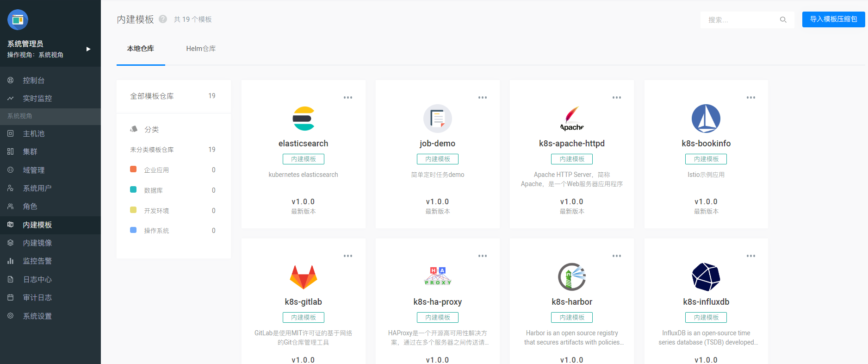Expand the 系统管理员 user view arrow
The image size is (868, 364).
(x=88, y=49)
